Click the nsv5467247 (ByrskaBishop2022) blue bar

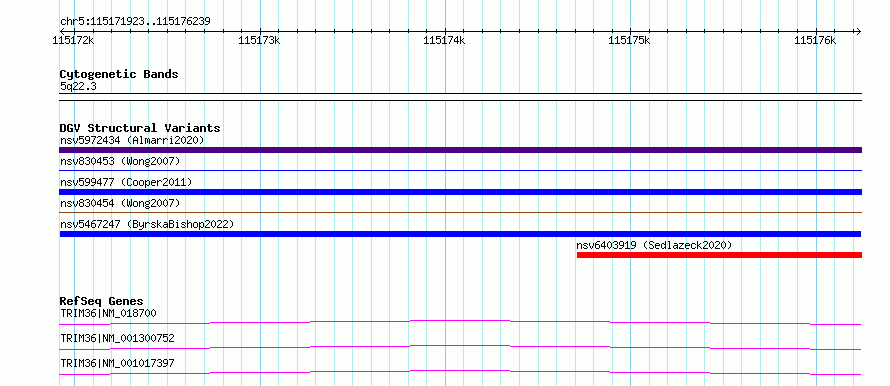click(460, 234)
